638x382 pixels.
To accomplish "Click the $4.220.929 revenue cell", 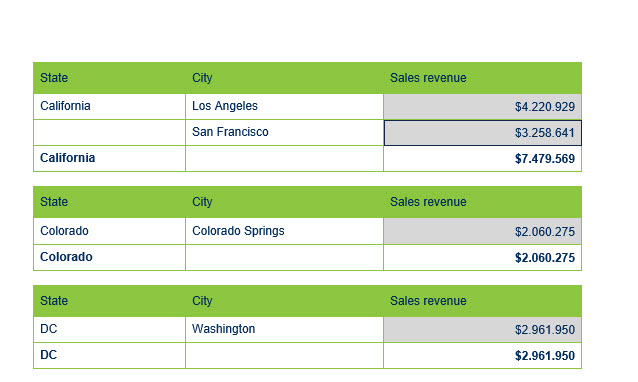I will pyautogui.click(x=482, y=106).
